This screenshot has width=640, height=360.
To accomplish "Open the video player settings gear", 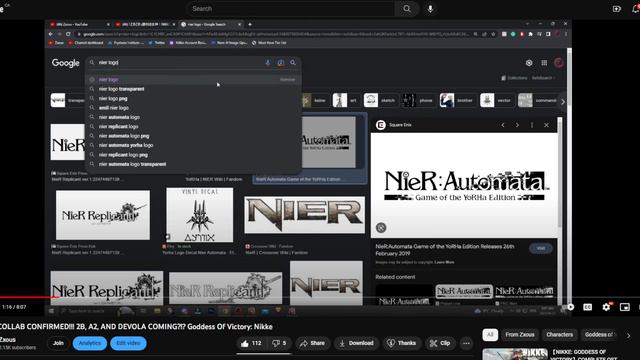I will 606,307.
